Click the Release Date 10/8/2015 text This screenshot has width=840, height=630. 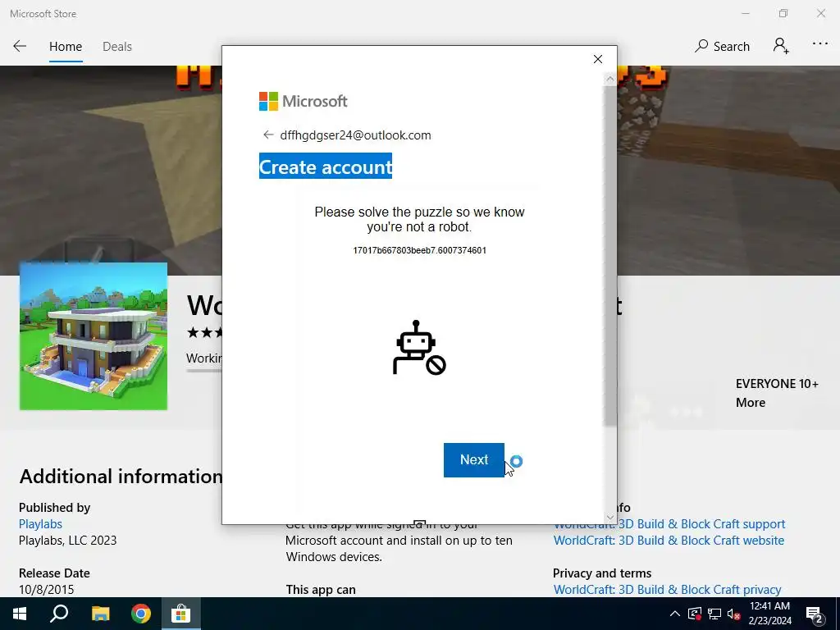click(54, 582)
